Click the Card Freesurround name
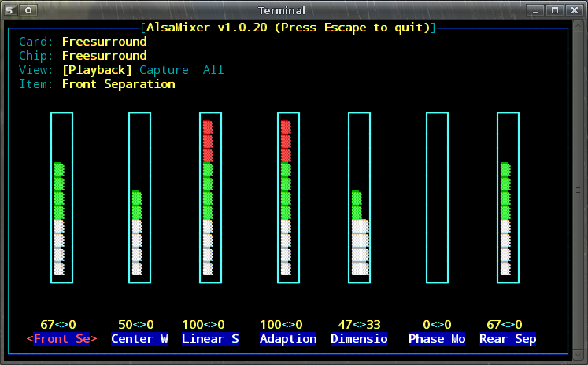The height and width of the screenshot is (365, 588). click(105, 42)
